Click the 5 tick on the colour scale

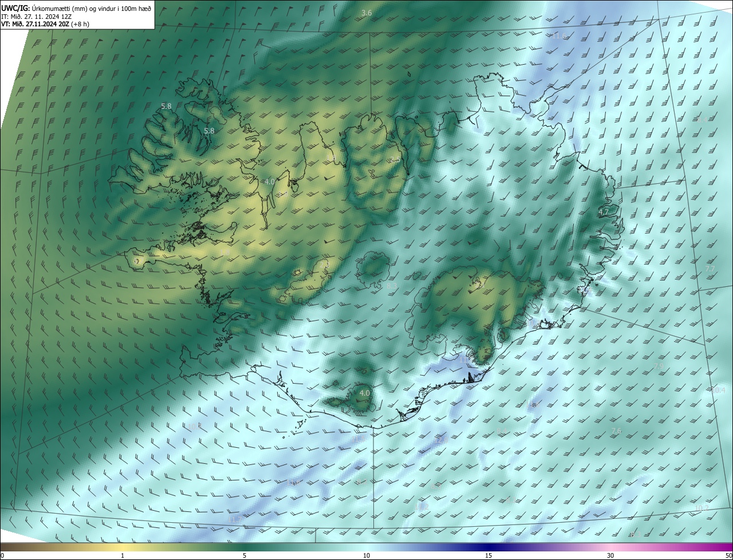[245, 555]
